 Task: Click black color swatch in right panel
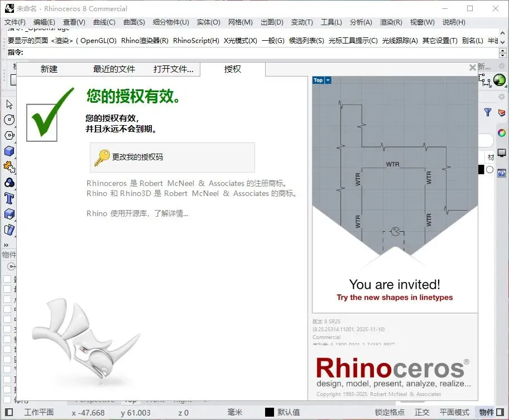[481, 169]
